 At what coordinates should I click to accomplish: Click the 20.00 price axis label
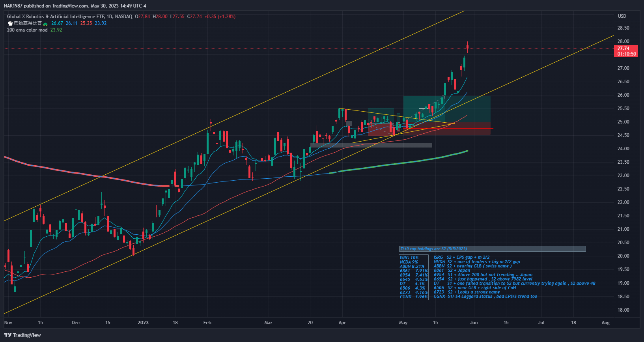[x=623, y=256]
